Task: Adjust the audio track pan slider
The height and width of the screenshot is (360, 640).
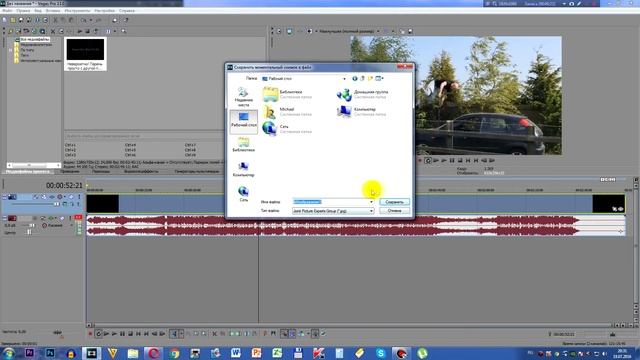Action: point(29,232)
